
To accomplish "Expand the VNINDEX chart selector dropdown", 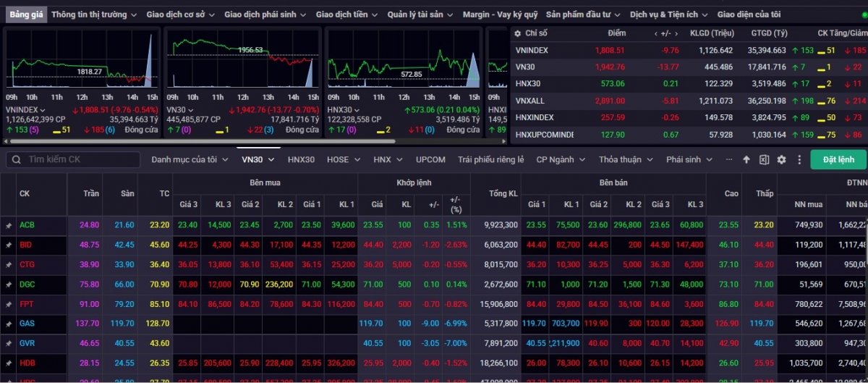I will (41, 110).
